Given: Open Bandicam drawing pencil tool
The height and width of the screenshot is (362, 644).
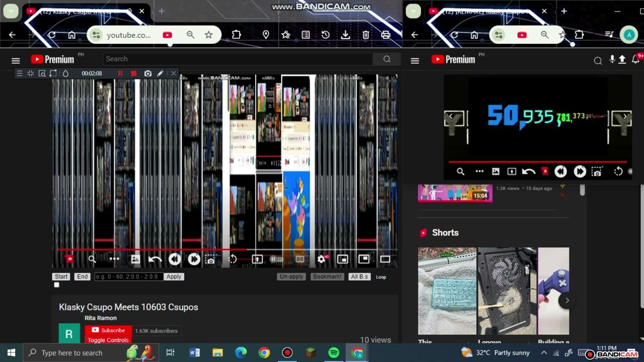Looking at the screenshot, I should pos(160,73).
